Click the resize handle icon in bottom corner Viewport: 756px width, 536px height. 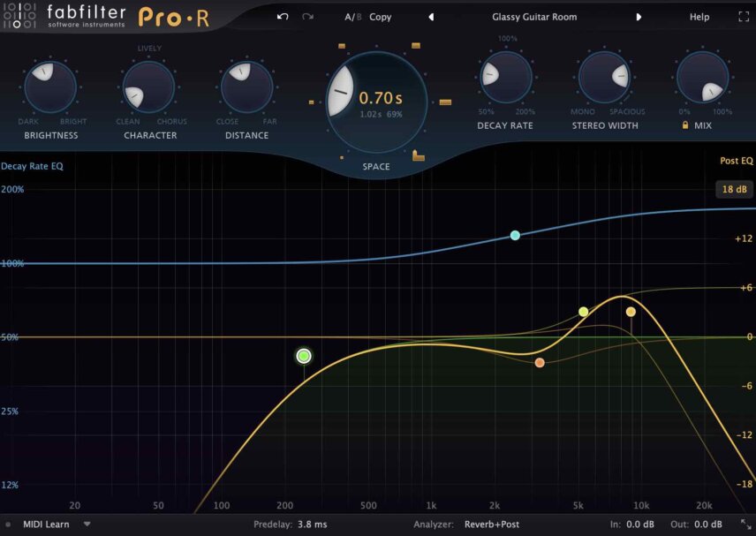click(745, 524)
